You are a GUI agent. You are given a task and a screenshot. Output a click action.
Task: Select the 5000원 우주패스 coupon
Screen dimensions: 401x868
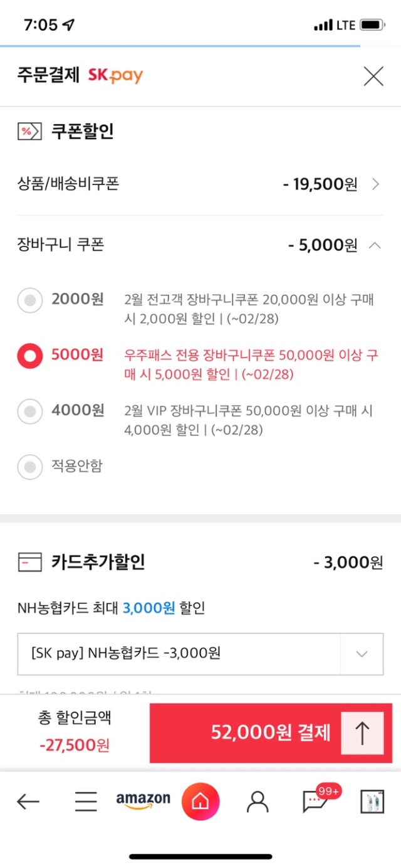click(29, 356)
